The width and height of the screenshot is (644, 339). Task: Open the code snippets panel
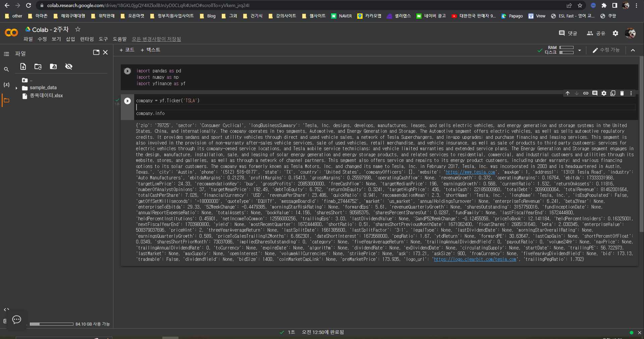6,309
